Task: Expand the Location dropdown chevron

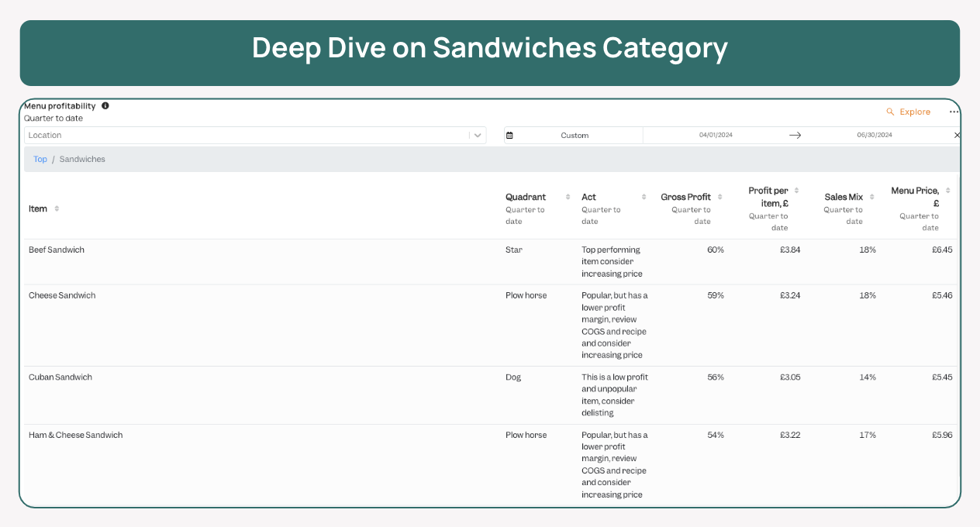Action: [478, 135]
